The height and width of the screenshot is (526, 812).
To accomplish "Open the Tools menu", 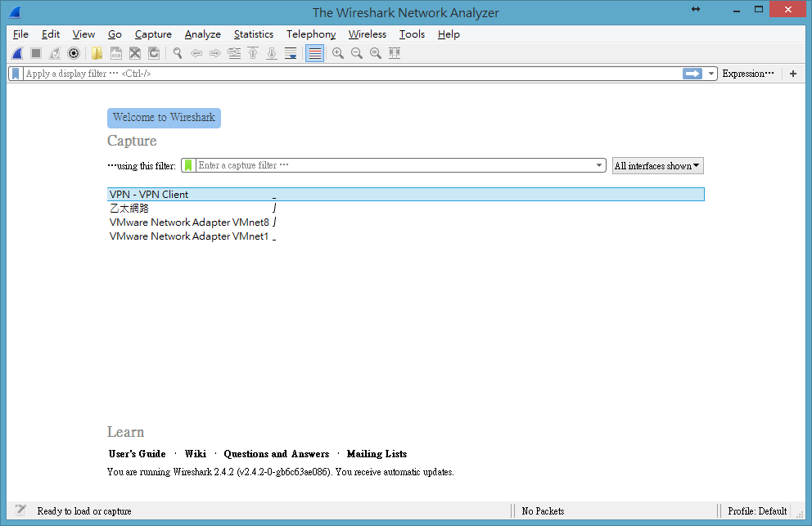I will [412, 34].
